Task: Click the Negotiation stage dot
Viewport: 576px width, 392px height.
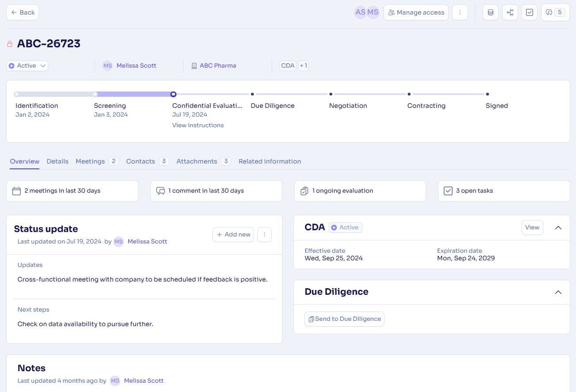Action: 330,94
